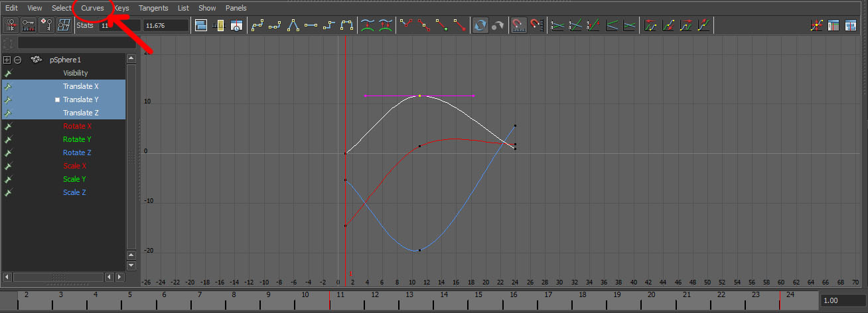This screenshot has width=868, height=313.
Task: Open the Curves menu
Action: 92,8
